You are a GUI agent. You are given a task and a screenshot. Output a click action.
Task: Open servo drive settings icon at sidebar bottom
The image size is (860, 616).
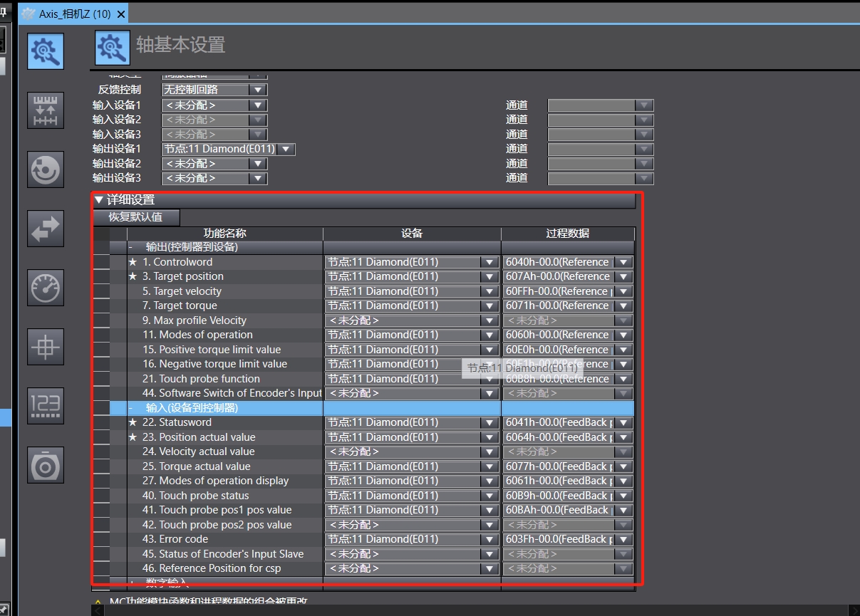pyautogui.click(x=46, y=465)
